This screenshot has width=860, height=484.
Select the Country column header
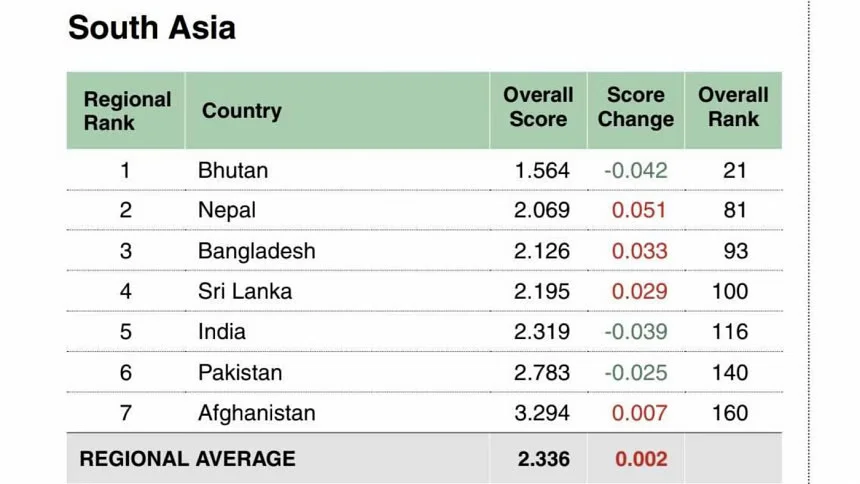coord(242,111)
